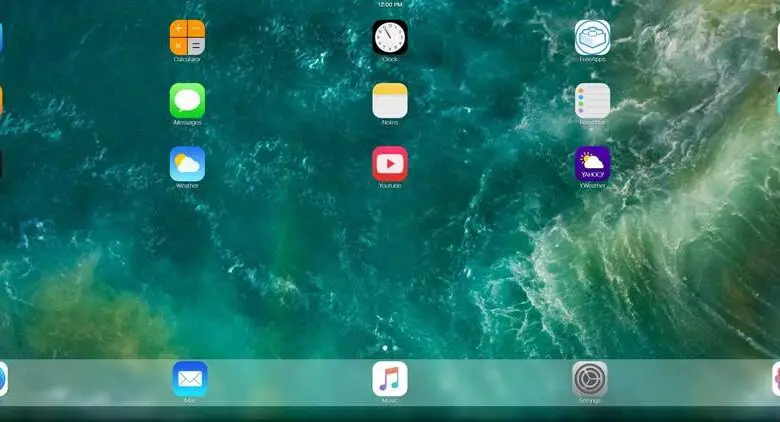The image size is (780, 422).
Task: Open the Clock app
Action: coord(390,37)
